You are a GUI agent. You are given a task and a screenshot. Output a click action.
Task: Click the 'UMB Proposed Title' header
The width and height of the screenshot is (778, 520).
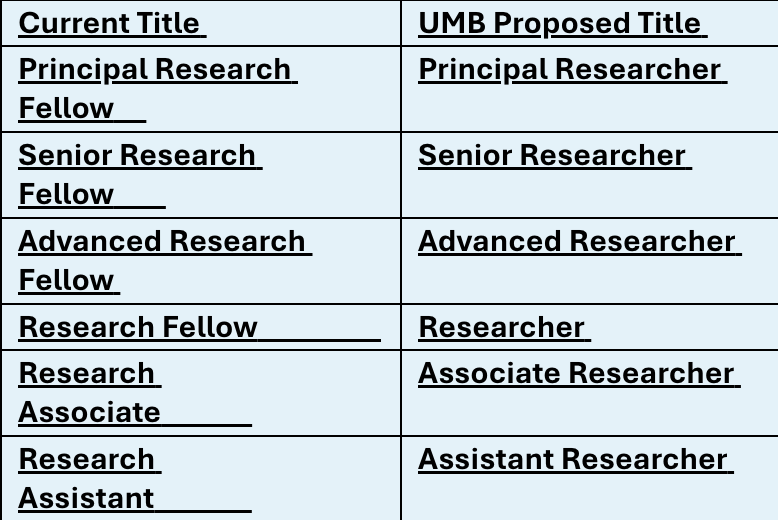[560, 23]
